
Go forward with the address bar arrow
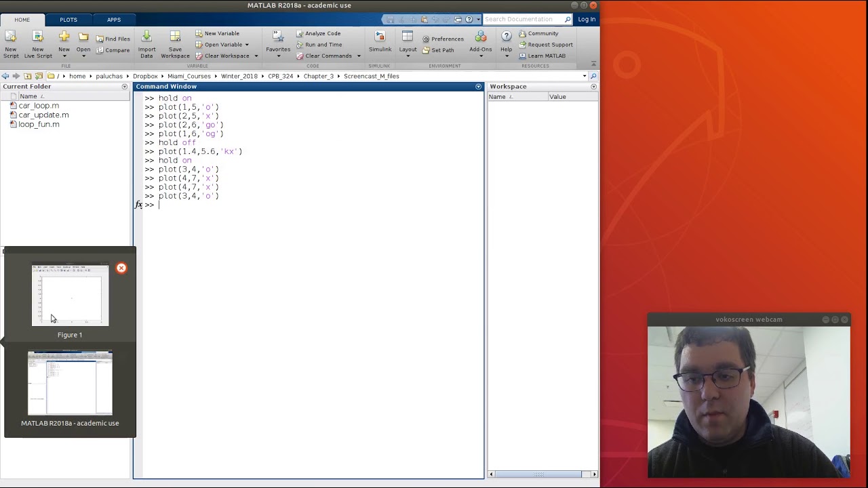(x=16, y=76)
